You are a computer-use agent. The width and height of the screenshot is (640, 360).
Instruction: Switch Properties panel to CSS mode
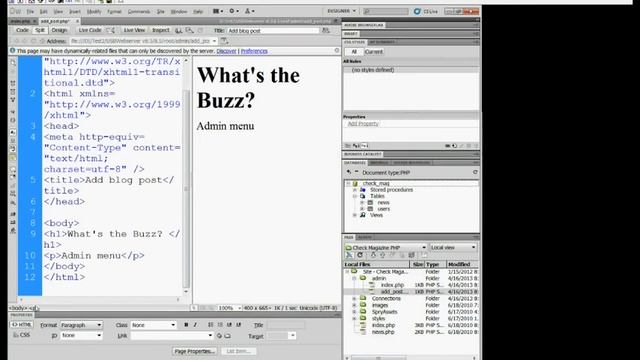[21, 335]
